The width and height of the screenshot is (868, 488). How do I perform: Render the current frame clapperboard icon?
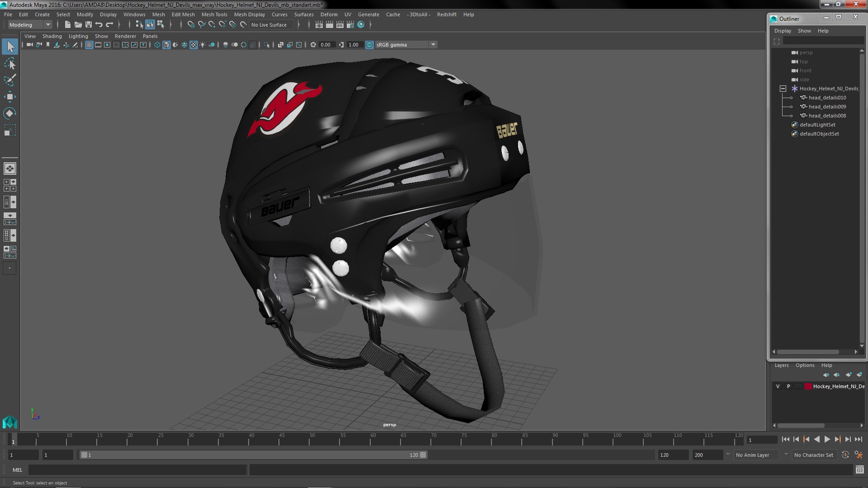(x=330, y=25)
